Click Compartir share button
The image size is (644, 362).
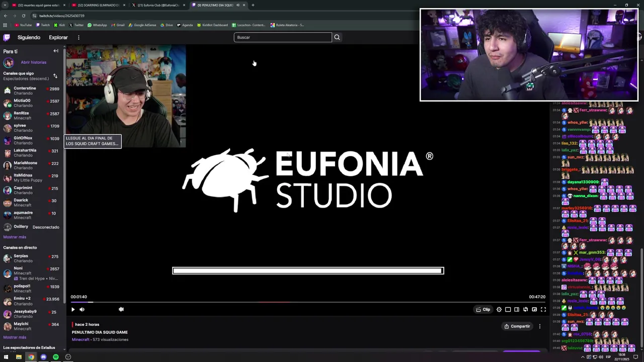[x=517, y=326]
